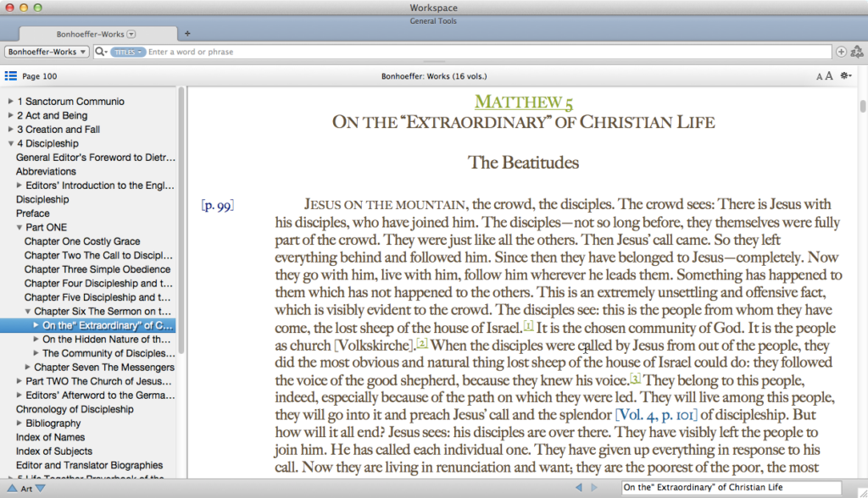Go to previous article with left arrow
The height and width of the screenshot is (498, 868).
[578, 488]
